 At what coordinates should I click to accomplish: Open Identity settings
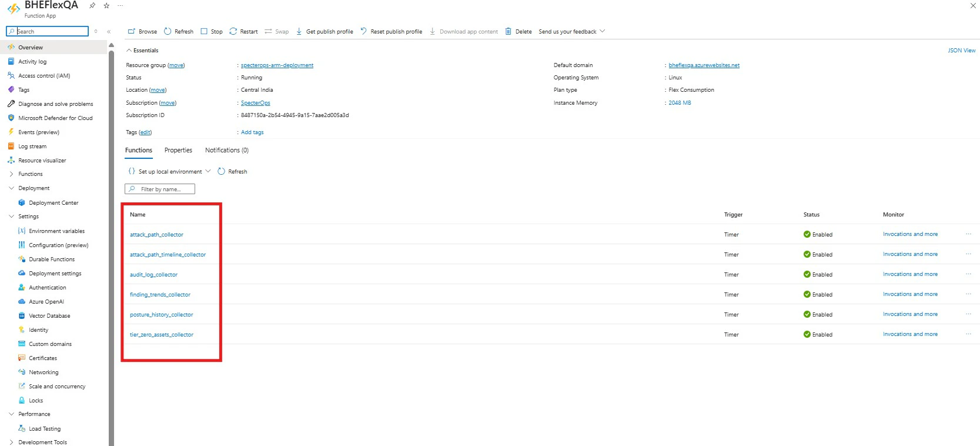tap(39, 329)
